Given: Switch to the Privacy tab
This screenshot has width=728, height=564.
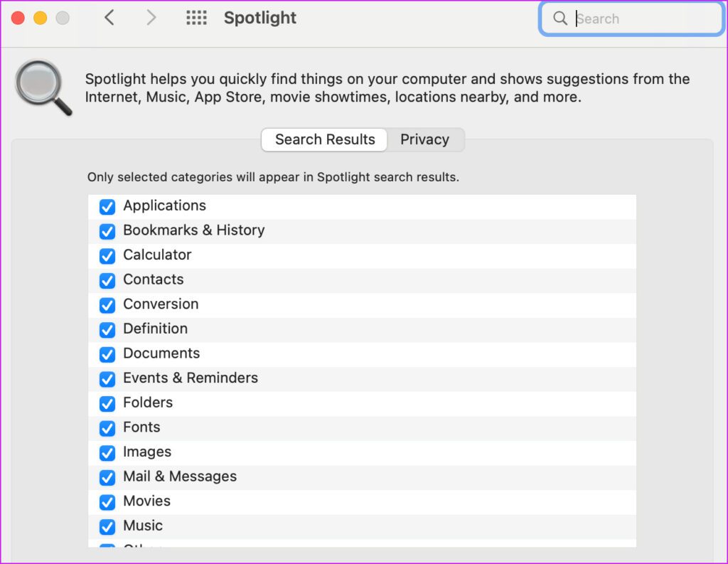Looking at the screenshot, I should 425,139.
